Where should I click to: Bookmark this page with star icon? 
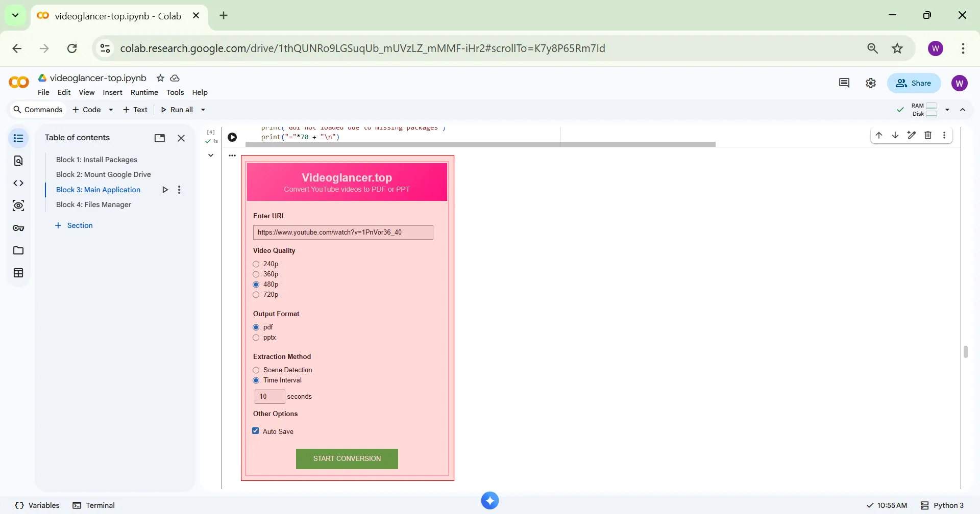(897, 48)
